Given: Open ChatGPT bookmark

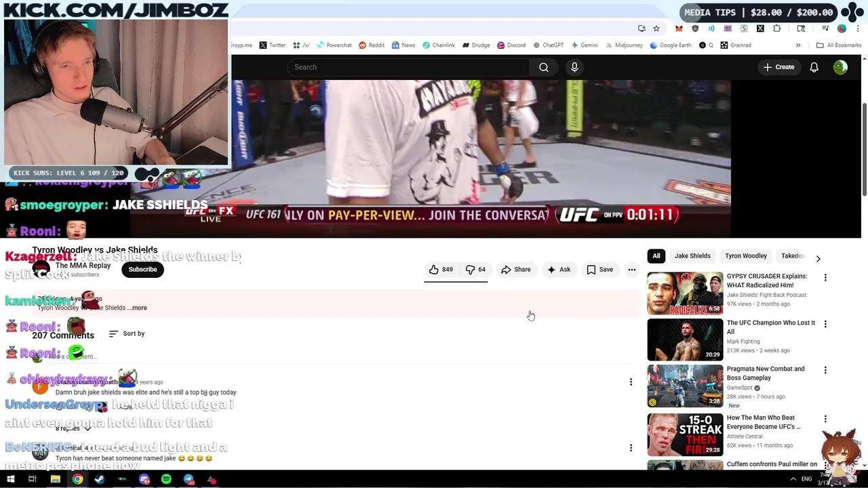Looking at the screenshot, I should pyautogui.click(x=548, y=45).
